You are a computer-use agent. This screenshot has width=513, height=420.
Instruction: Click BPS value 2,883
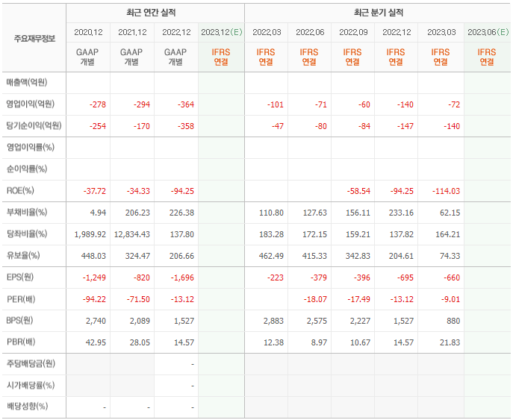[x=273, y=321]
